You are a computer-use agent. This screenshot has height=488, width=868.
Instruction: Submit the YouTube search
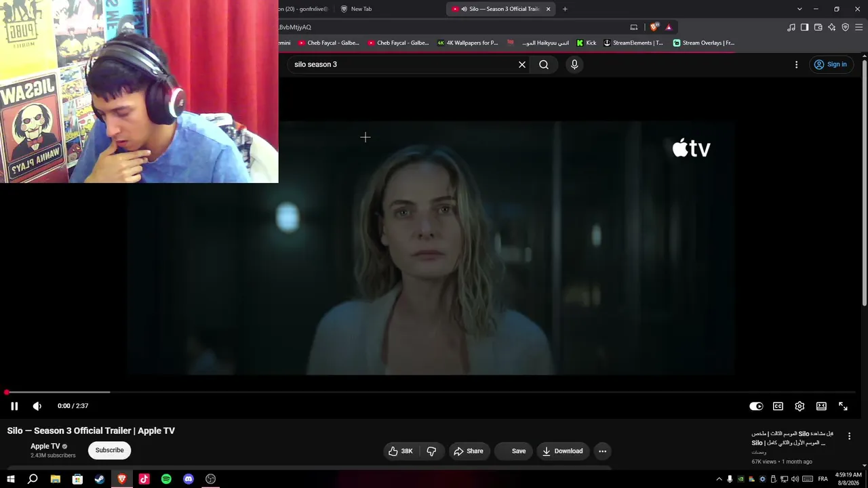click(544, 64)
